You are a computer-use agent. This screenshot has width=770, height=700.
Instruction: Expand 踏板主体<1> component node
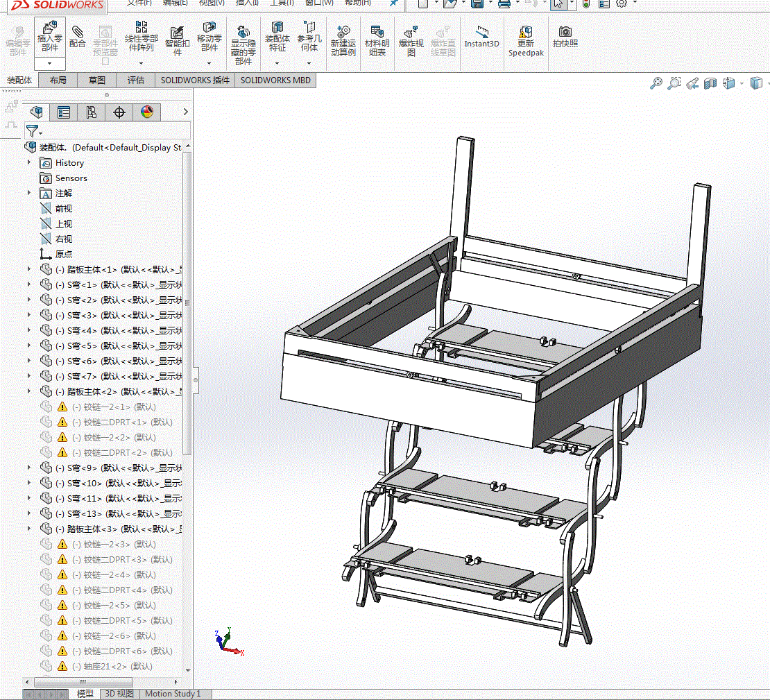[29, 268]
